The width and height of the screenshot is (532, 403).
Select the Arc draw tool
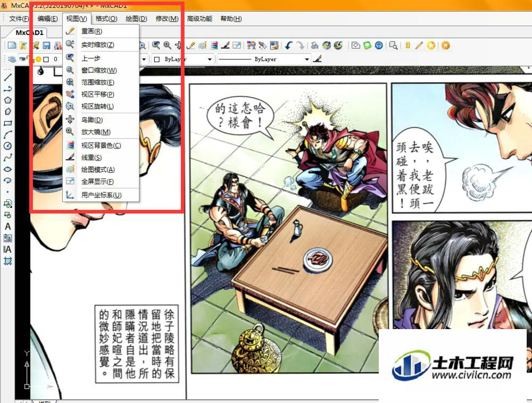click(x=7, y=135)
